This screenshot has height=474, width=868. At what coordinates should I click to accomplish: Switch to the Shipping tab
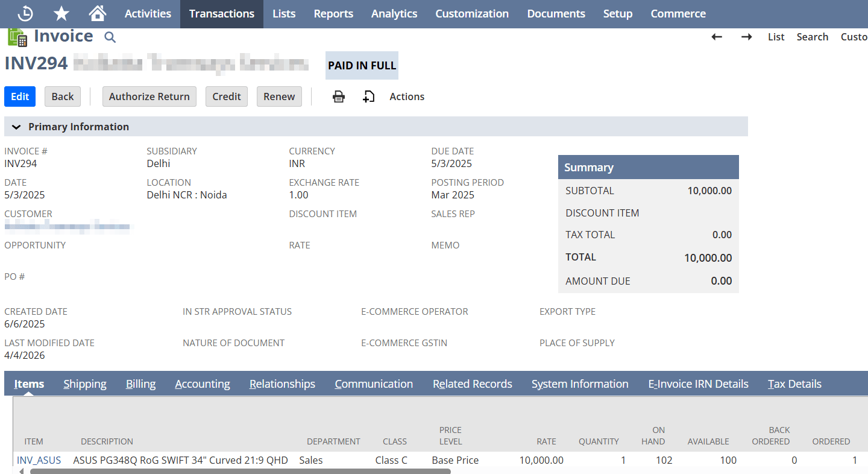pyautogui.click(x=84, y=384)
